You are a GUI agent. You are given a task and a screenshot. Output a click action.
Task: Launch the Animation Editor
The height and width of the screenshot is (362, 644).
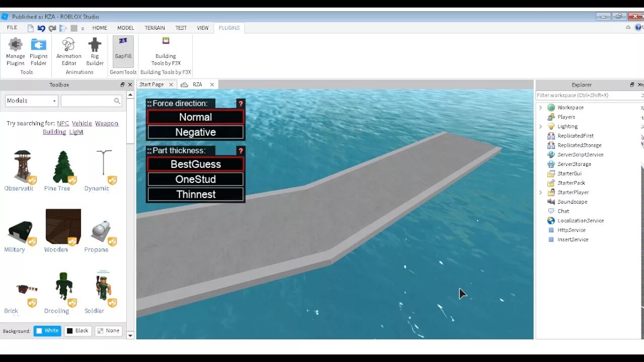click(69, 51)
